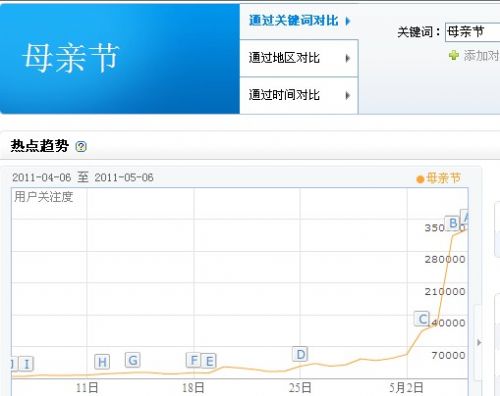The height and width of the screenshot is (396, 500).
Task: Click the 11日 date axis label
Action: [87, 388]
